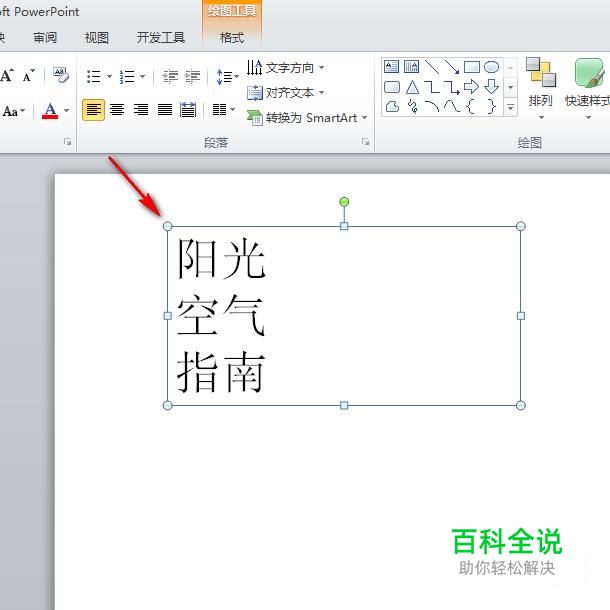610x610 pixels.
Task: Click the numbering list icon
Action: pos(127,76)
